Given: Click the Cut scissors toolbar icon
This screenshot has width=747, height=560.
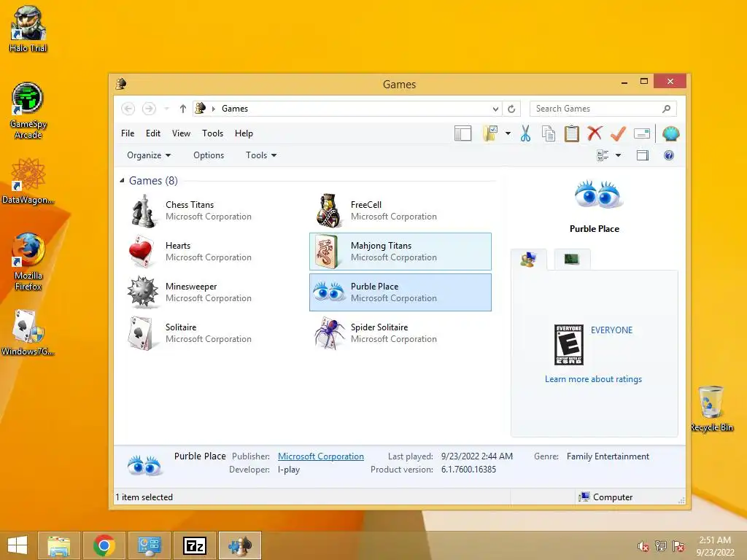Looking at the screenshot, I should [525, 134].
